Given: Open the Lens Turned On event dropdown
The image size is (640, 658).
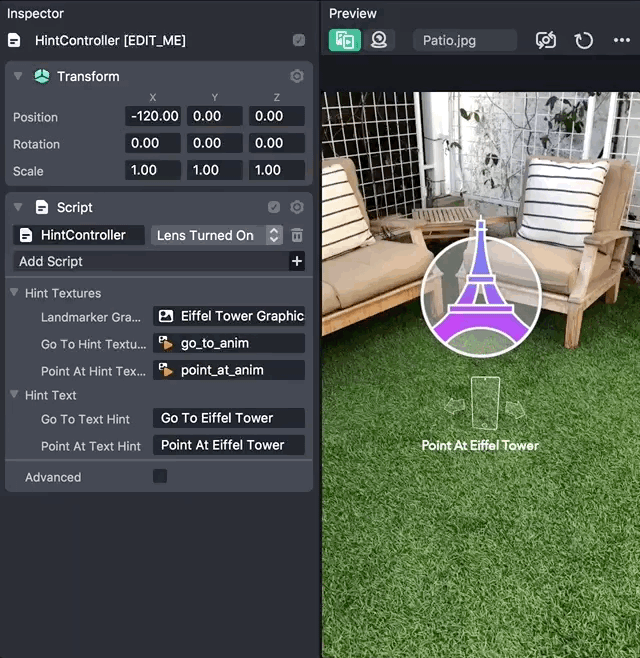Looking at the screenshot, I should (x=217, y=235).
